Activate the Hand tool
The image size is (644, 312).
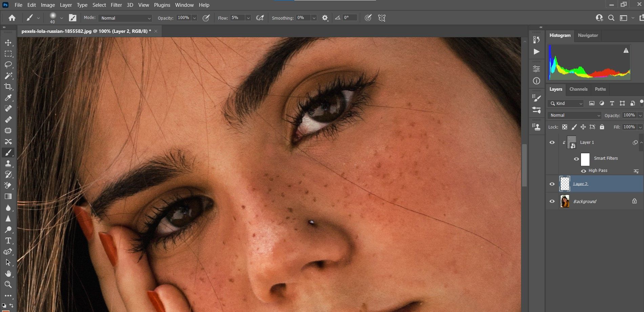(x=8, y=273)
